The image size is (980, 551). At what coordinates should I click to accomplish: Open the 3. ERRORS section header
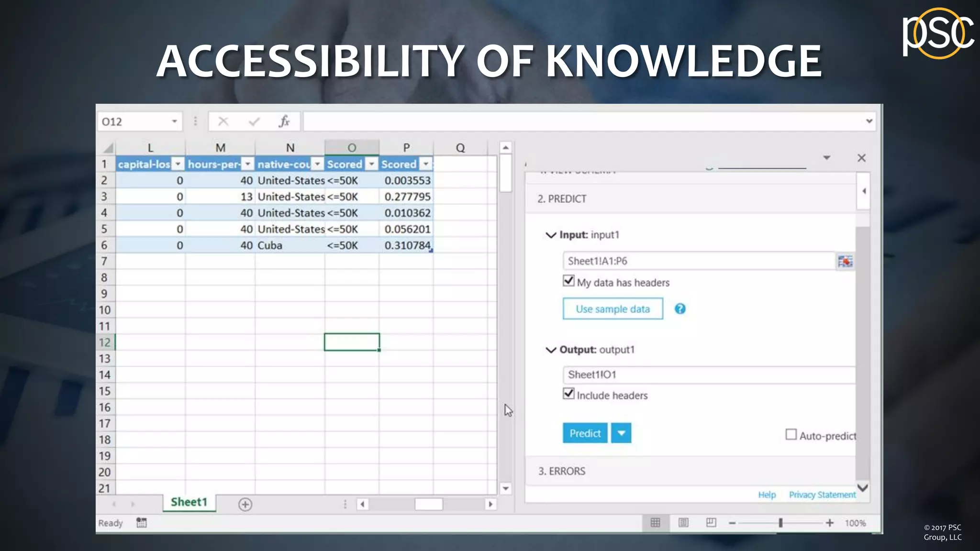coord(690,471)
